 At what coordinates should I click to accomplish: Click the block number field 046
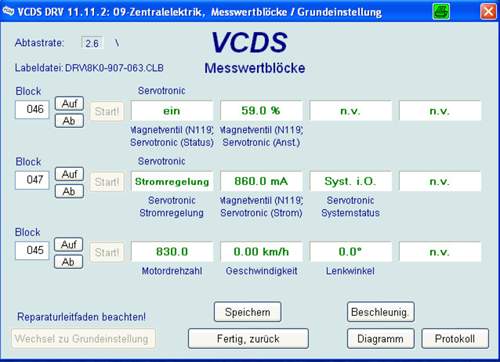click(x=32, y=109)
